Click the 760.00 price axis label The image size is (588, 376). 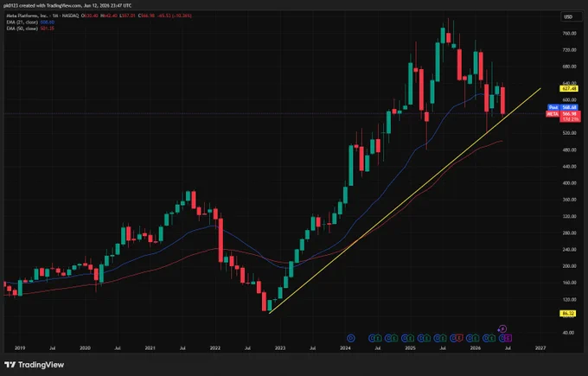pos(569,34)
